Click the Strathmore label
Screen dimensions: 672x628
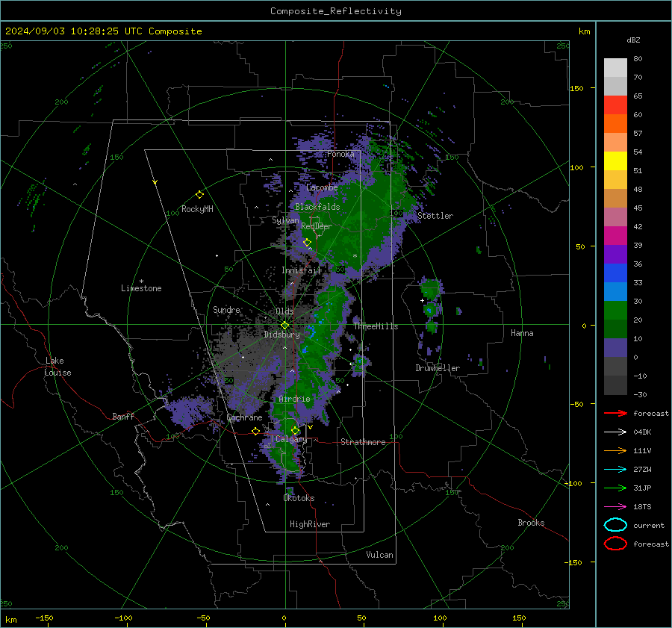coord(363,442)
